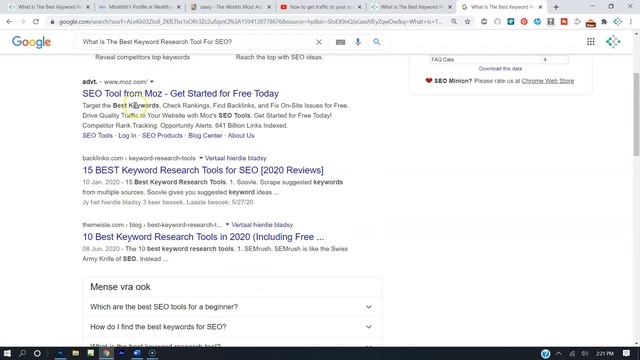Screen dimensions: 640x360
Task: Click the teal shield extension icon
Action: point(511,22)
